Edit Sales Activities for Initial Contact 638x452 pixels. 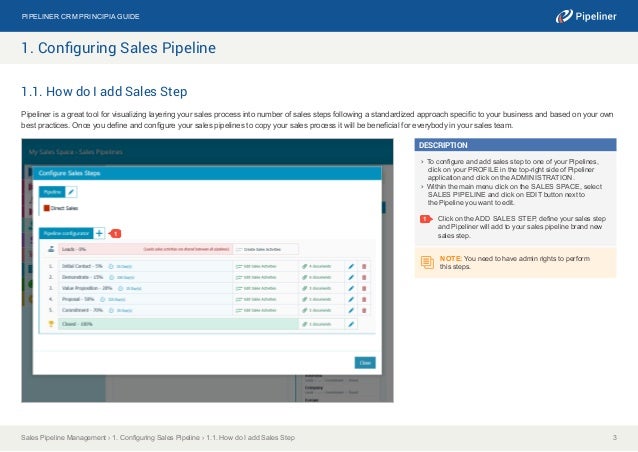[x=256, y=266]
